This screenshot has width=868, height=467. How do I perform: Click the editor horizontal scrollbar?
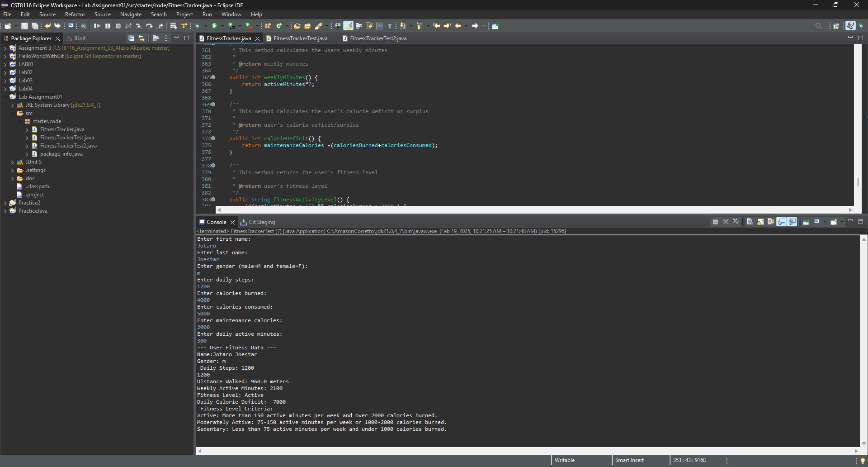click(x=533, y=210)
